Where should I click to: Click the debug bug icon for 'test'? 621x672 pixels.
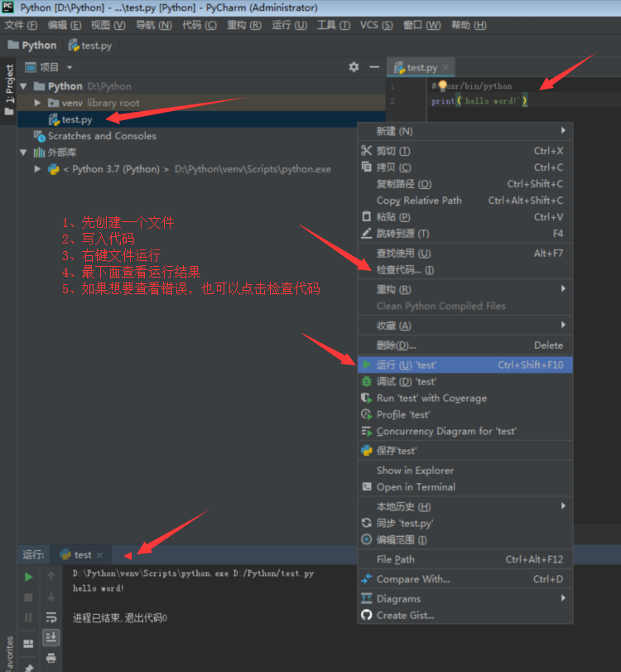click(367, 381)
